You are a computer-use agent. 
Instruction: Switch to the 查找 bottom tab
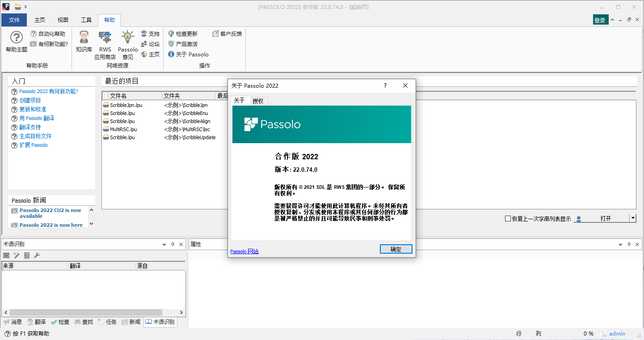tap(84, 322)
